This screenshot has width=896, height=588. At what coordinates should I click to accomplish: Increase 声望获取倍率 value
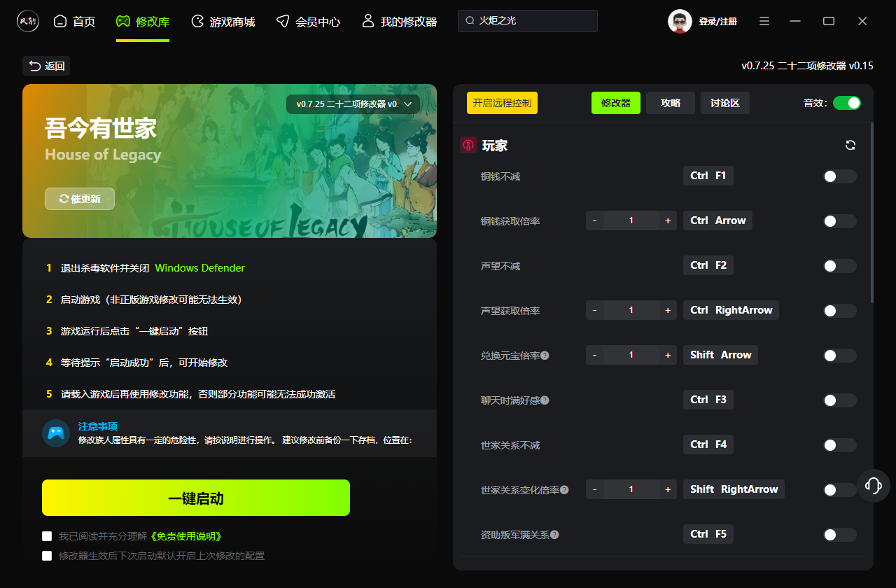(668, 310)
